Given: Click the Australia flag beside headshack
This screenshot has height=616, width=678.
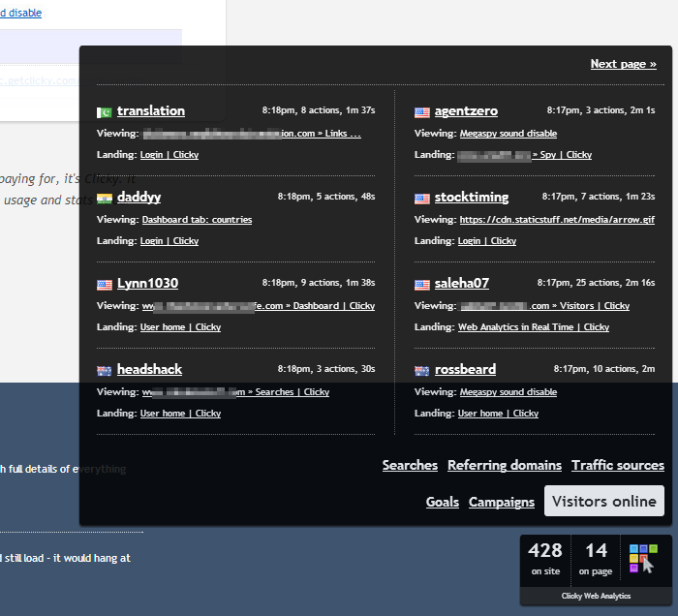Looking at the screenshot, I should [x=105, y=370].
